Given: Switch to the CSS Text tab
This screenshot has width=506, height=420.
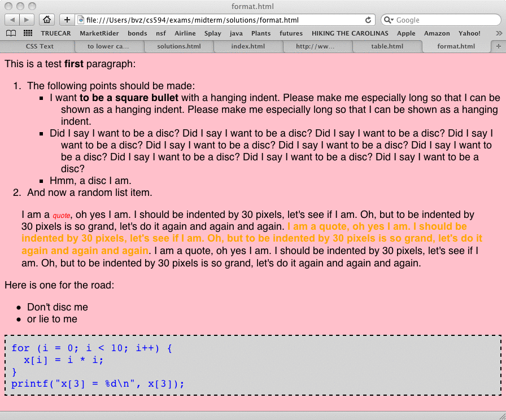Looking at the screenshot, I should click(x=40, y=46).
